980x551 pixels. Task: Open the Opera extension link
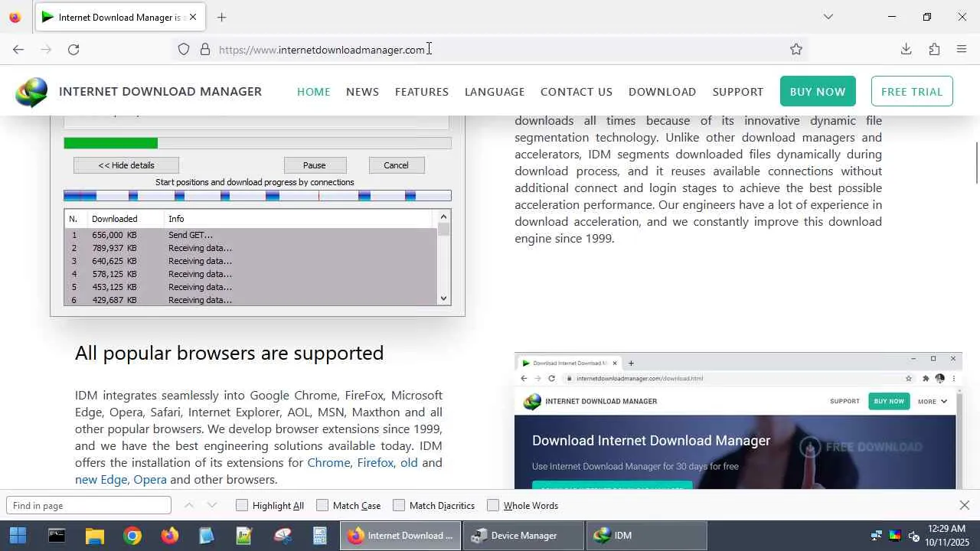(150, 479)
